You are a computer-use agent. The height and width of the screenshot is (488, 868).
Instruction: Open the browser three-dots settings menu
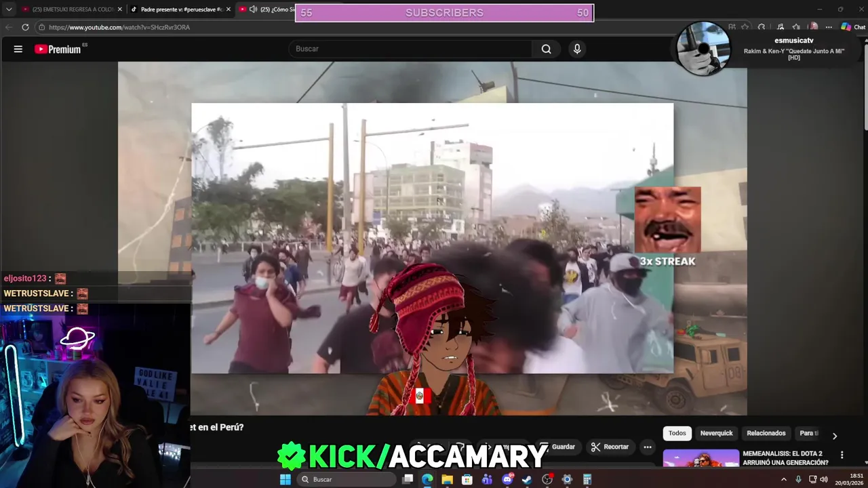coord(829,27)
